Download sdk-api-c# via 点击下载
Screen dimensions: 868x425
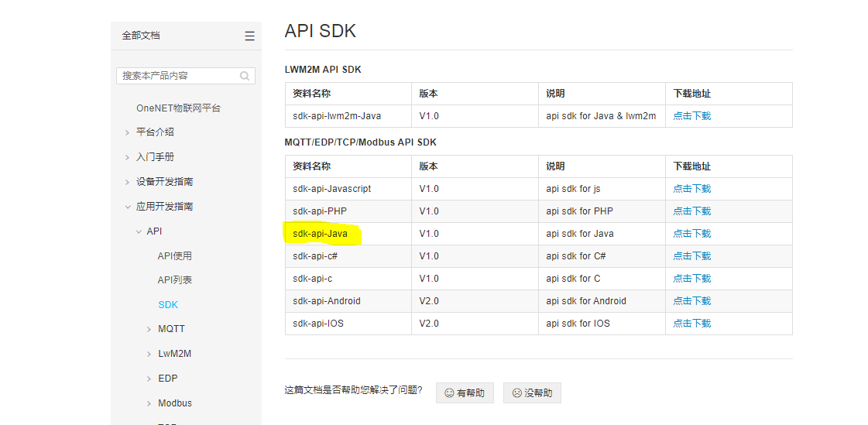click(692, 256)
